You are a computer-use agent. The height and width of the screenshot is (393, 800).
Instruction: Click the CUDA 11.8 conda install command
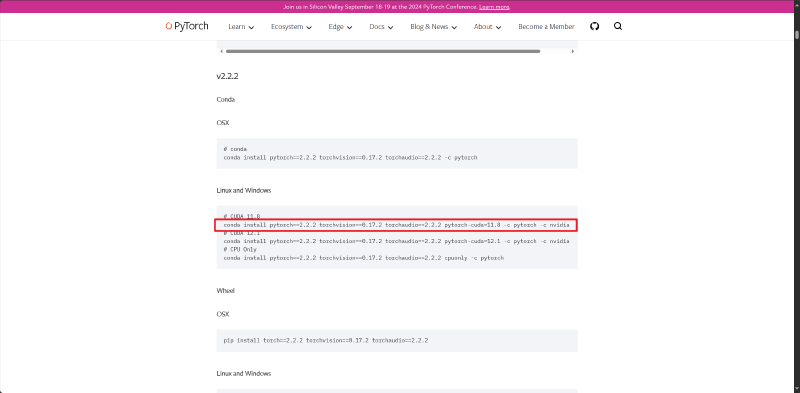(x=396, y=225)
